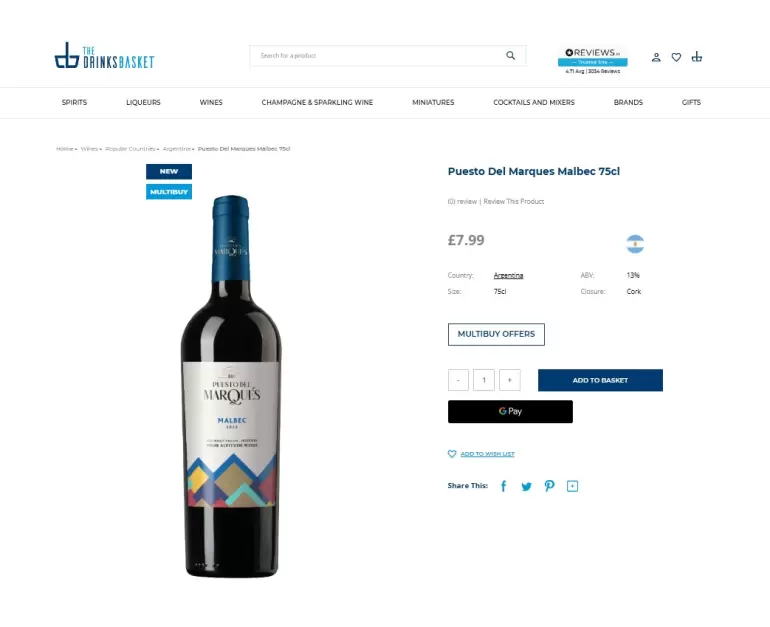
Task: Go to The Drinks Basket logo homepage
Action: (x=104, y=56)
